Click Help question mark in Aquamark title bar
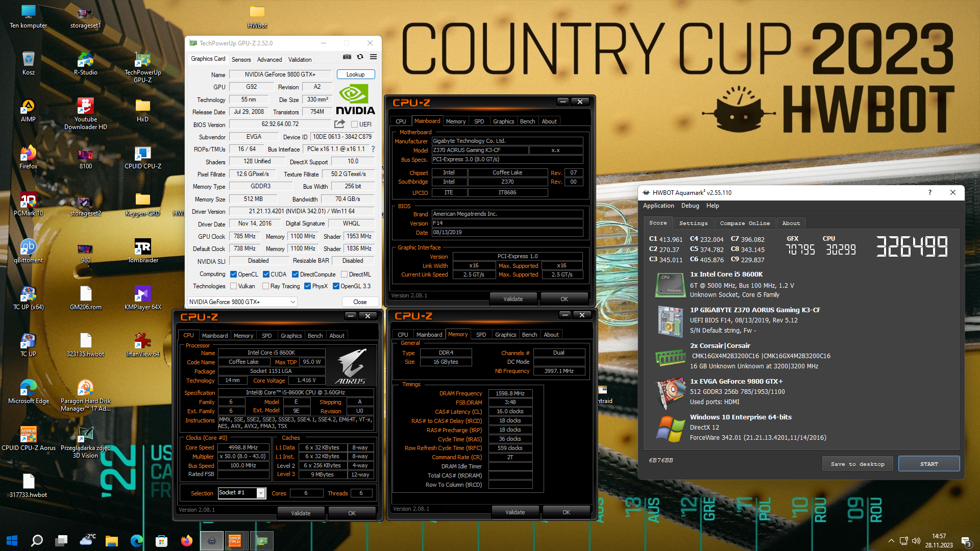Image resolution: width=980 pixels, height=551 pixels. click(929, 192)
